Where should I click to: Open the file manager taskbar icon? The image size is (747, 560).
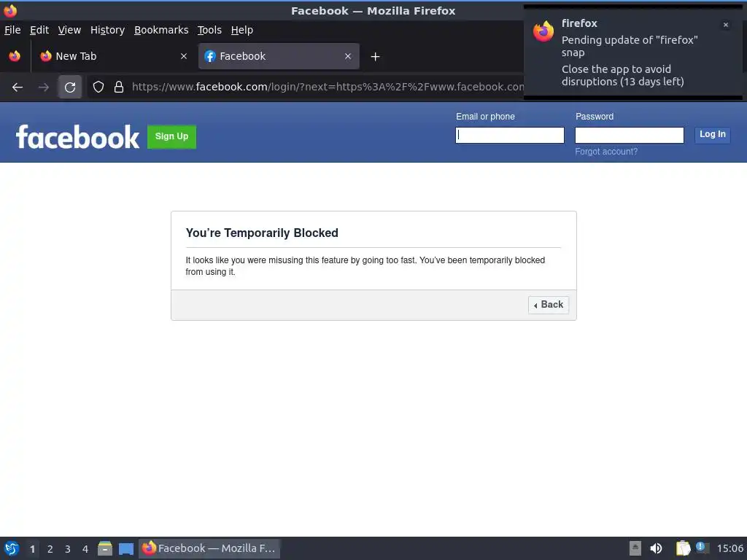coord(105,548)
